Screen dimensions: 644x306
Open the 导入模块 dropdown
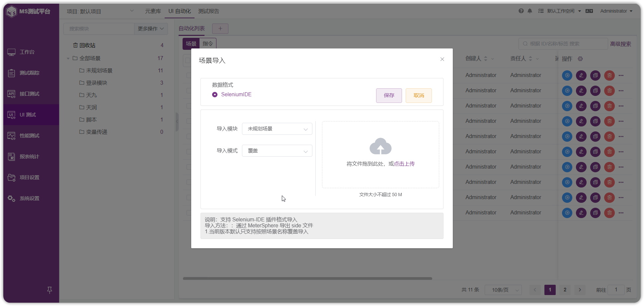pos(277,129)
